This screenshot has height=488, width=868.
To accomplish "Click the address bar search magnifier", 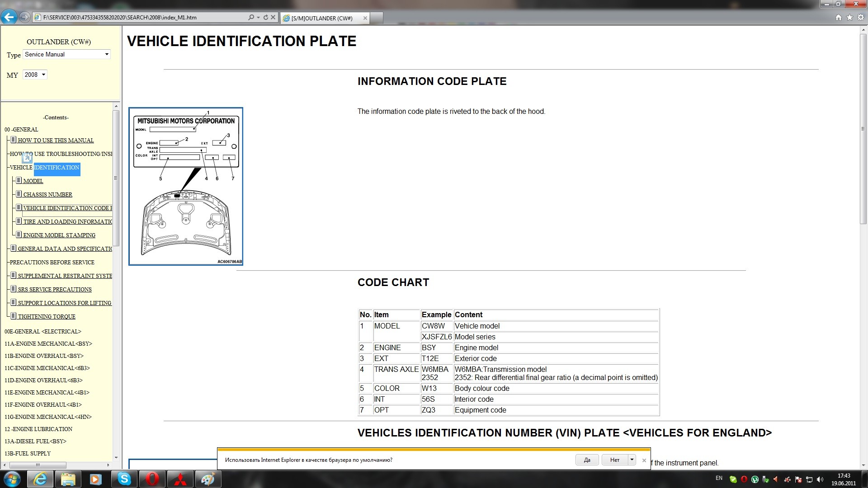I will point(251,17).
